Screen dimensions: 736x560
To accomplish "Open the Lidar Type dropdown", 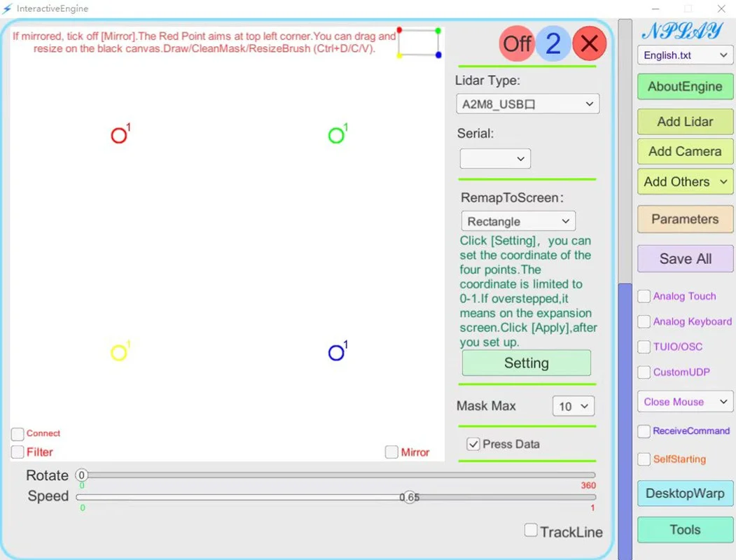I will [x=527, y=104].
